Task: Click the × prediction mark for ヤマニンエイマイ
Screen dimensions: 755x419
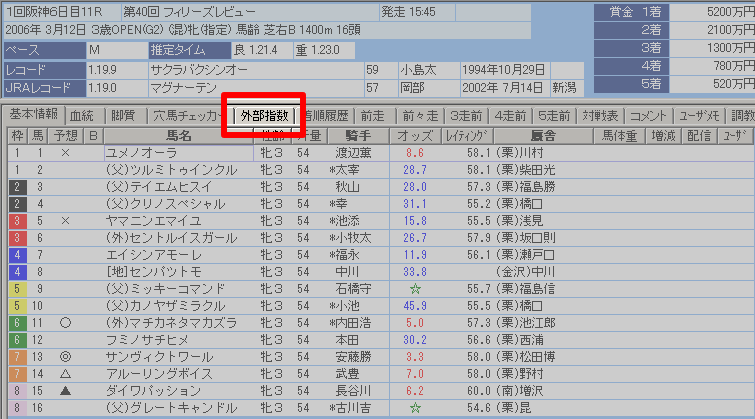Action: [65, 220]
